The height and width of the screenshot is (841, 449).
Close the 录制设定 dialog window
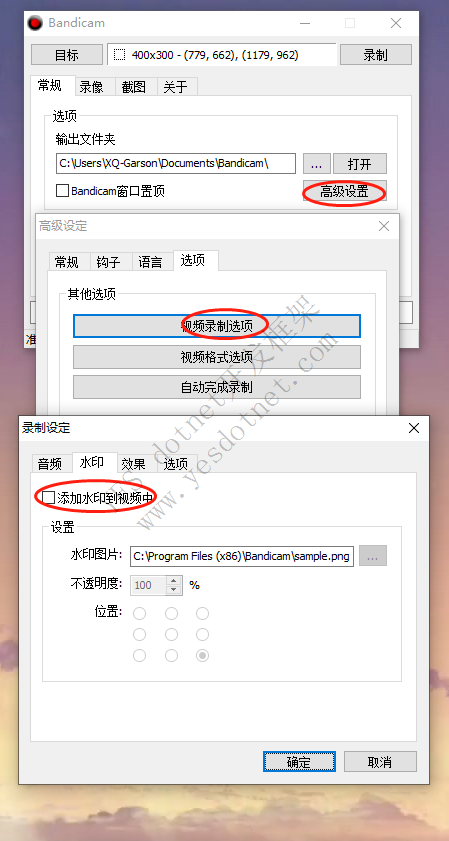click(414, 427)
